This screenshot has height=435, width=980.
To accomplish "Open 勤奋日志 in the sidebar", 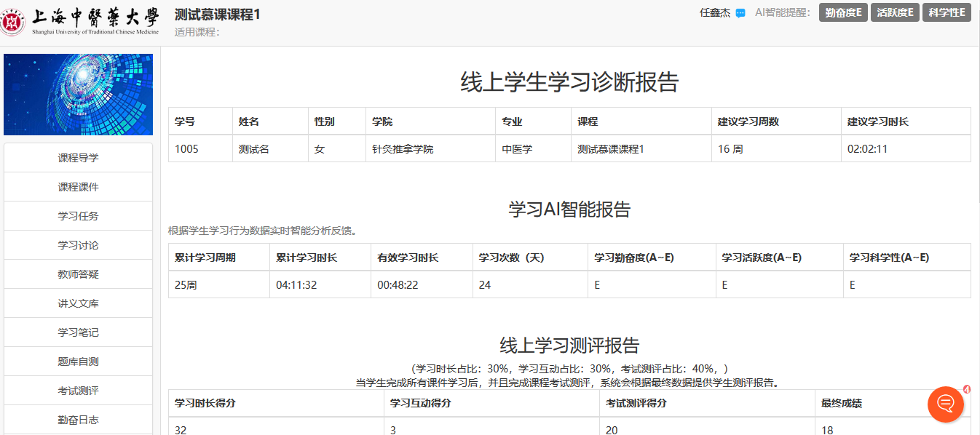I will [x=79, y=420].
